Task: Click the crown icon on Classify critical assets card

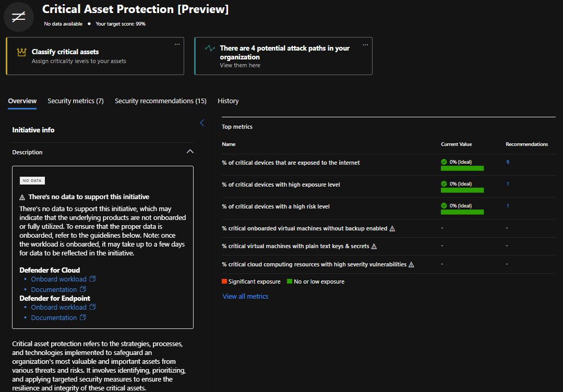Action: (x=21, y=52)
